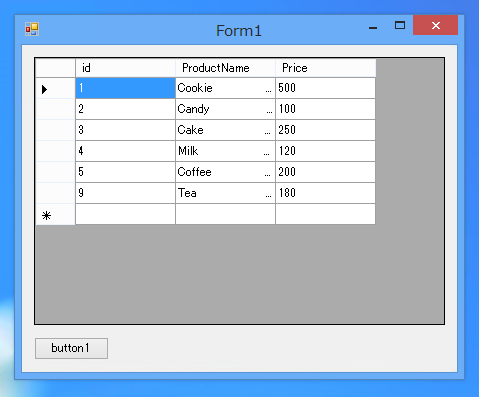Click the top-left select-all grid corner cell
This screenshot has height=397, width=479.
[x=55, y=68]
